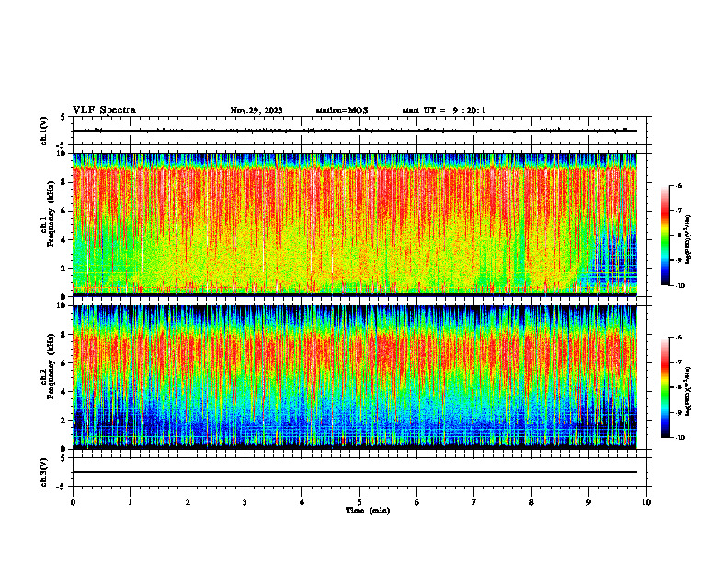Click the "VLF Spectra" plot title

point(104,110)
